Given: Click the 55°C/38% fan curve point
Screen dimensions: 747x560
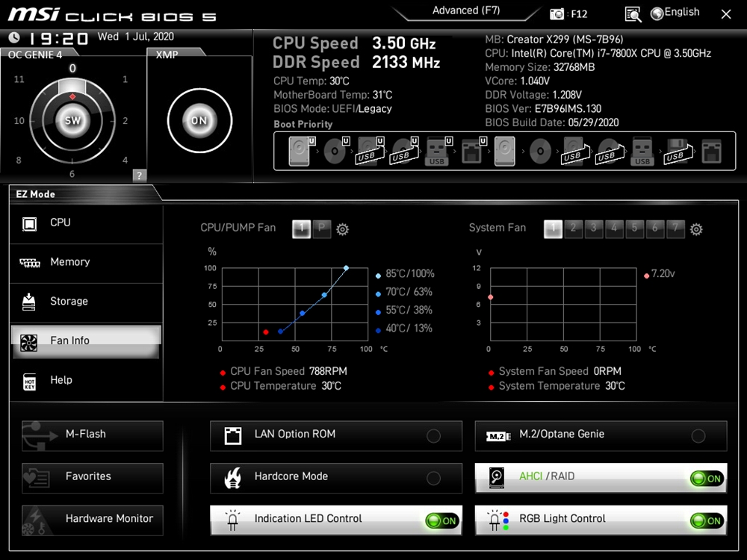Looking at the screenshot, I should [x=303, y=314].
